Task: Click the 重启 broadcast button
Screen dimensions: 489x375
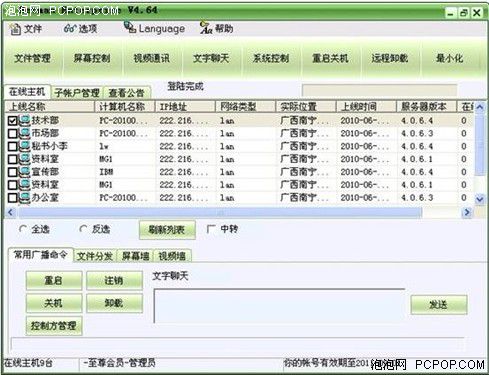Action: pyautogui.click(x=54, y=280)
